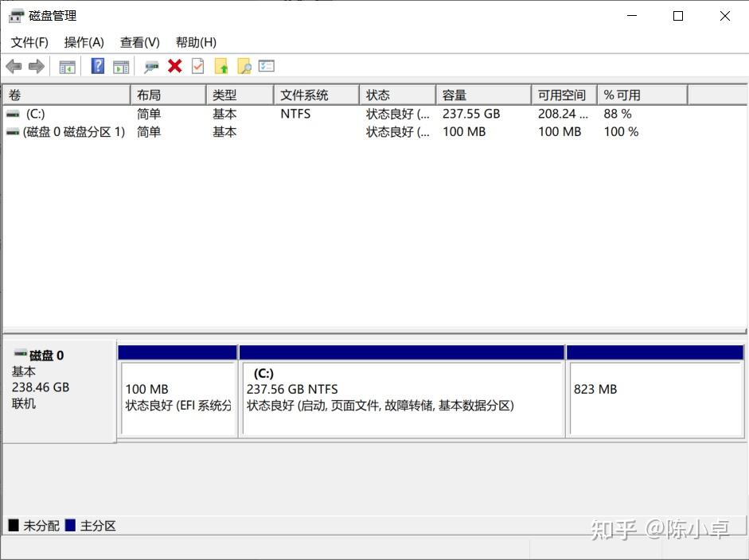749x560 pixels.
Task: Click the Forward navigation arrow
Action: click(36, 66)
